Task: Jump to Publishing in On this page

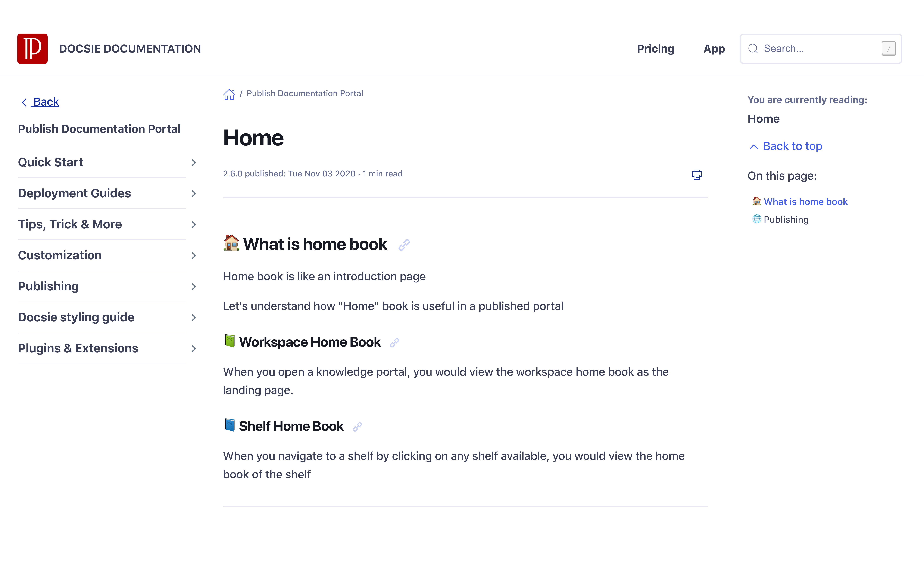Action: pos(786,220)
